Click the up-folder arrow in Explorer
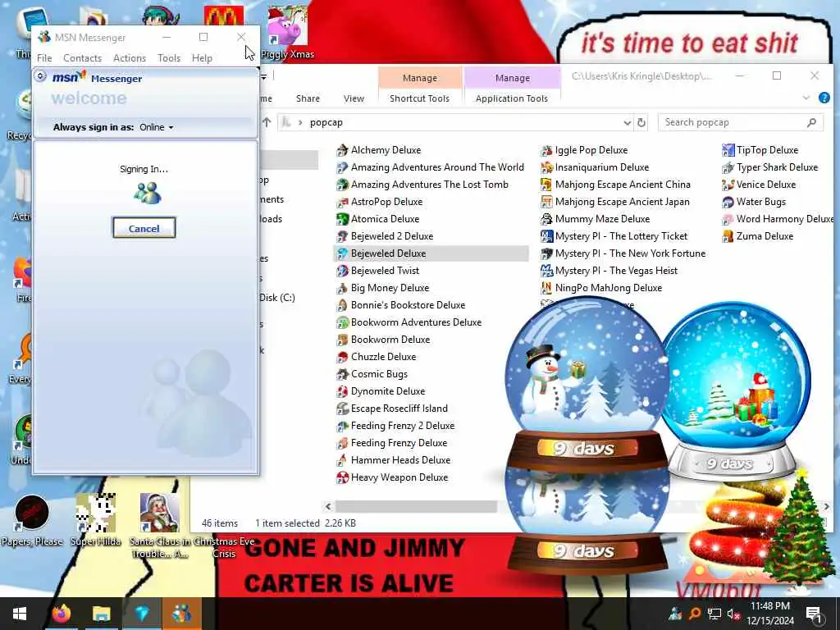840x630 pixels. click(x=267, y=122)
